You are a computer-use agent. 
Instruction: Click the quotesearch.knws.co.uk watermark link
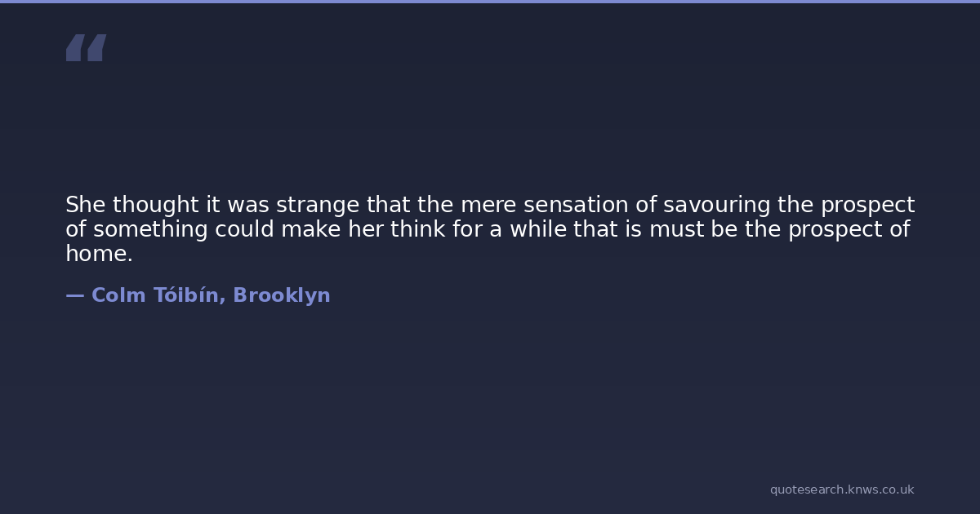[841, 490]
